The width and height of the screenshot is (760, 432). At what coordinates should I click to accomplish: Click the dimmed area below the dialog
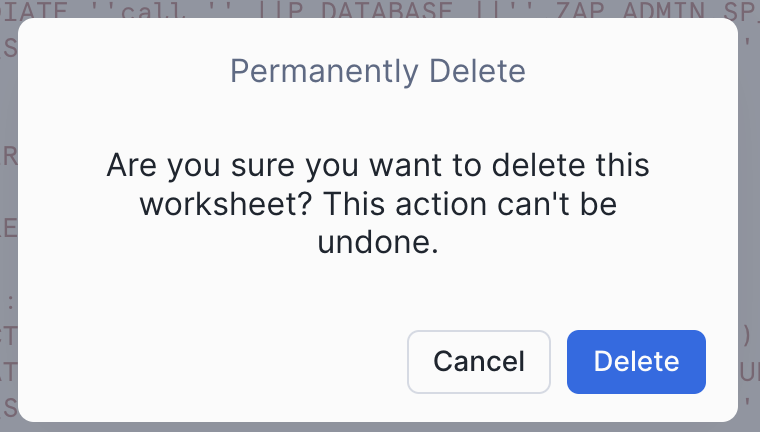pos(378,427)
